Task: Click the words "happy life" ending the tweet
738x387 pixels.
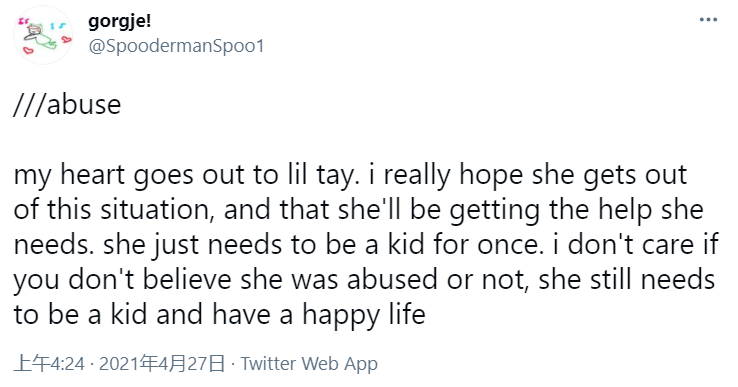Action: point(364,314)
